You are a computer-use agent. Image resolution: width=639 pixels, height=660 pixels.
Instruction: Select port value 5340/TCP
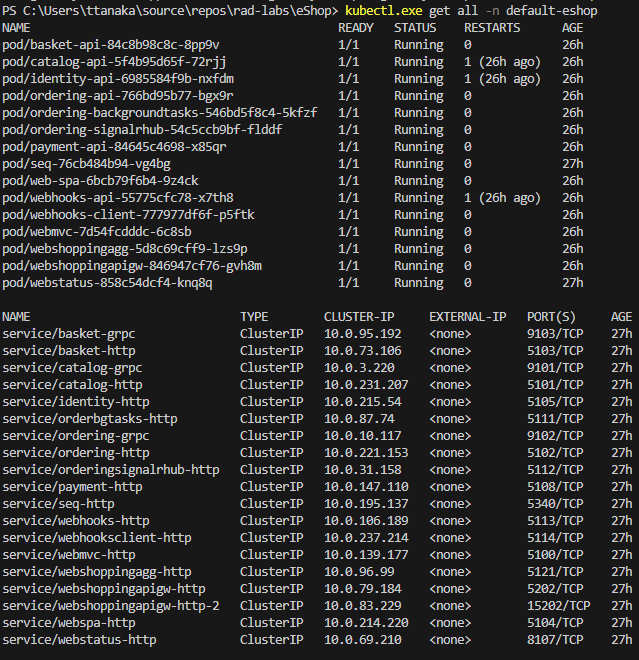pyautogui.click(x=555, y=504)
